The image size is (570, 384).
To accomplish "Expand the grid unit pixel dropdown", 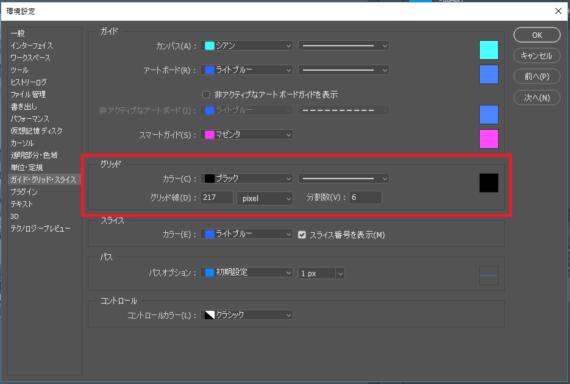I will [265, 198].
